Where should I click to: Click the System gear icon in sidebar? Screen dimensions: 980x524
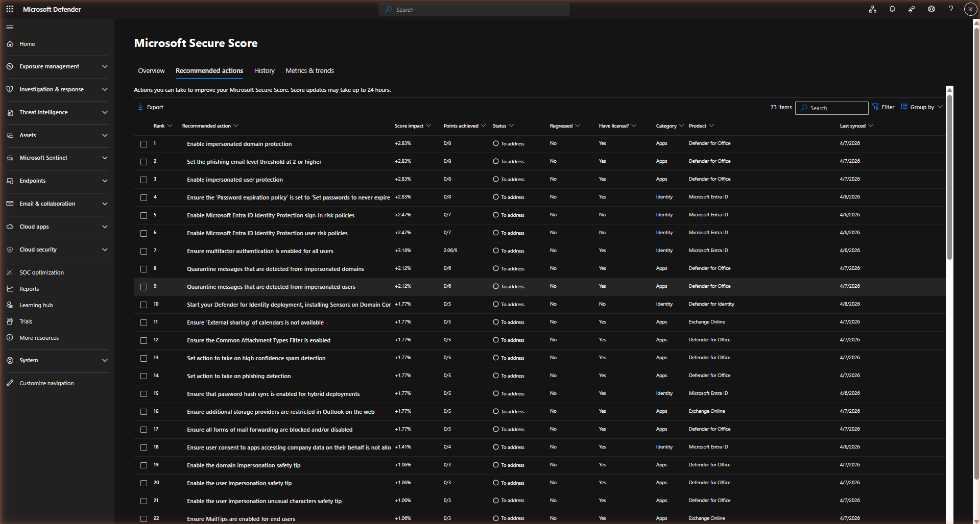[10, 360]
